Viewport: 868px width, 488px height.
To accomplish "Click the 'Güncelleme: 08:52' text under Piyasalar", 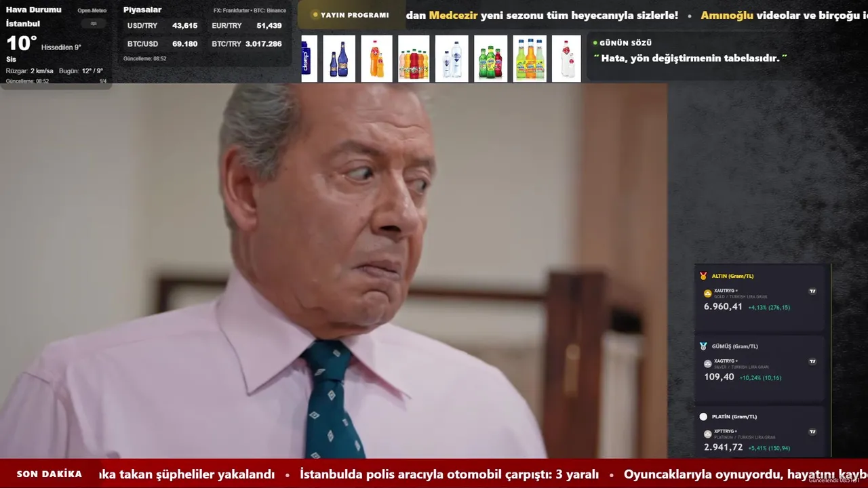I will (144, 59).
